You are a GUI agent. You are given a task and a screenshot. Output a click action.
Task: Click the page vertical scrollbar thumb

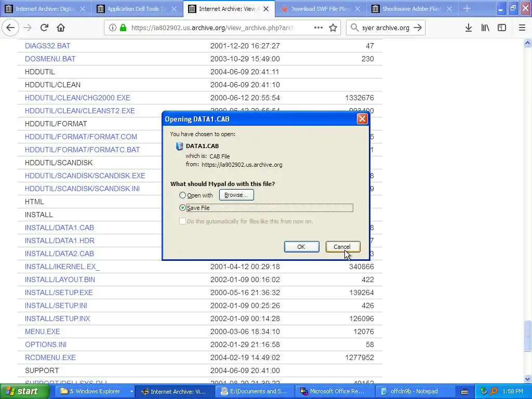pos(528,336)
